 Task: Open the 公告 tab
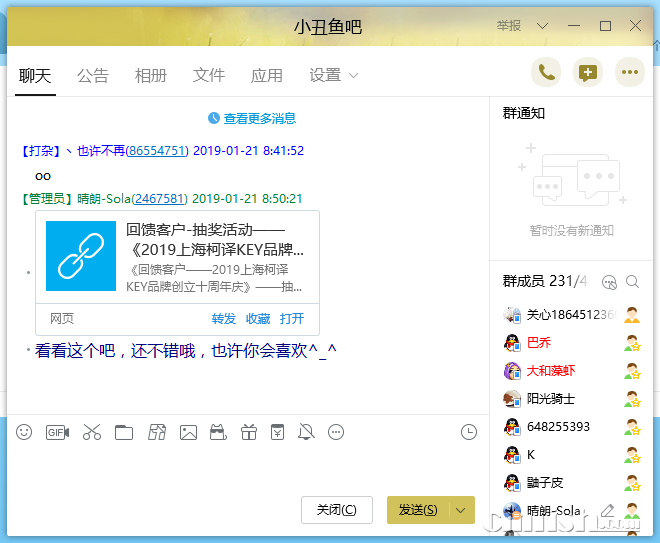[93, 76]
